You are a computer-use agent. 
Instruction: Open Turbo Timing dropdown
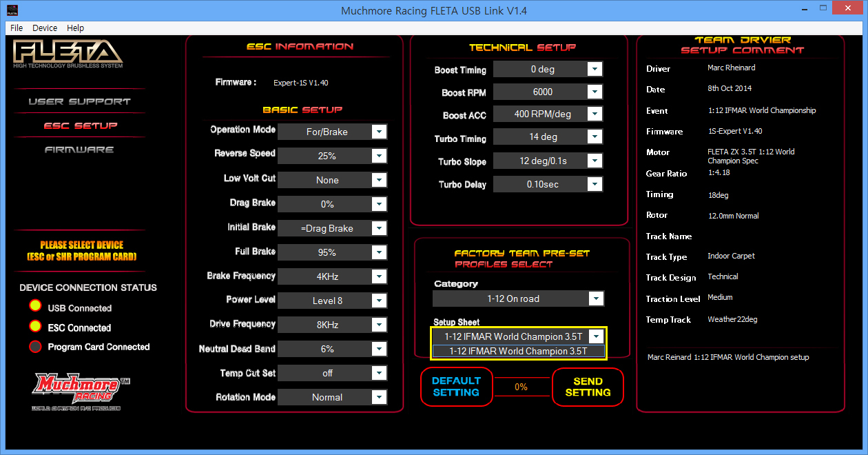click(595, 137)
